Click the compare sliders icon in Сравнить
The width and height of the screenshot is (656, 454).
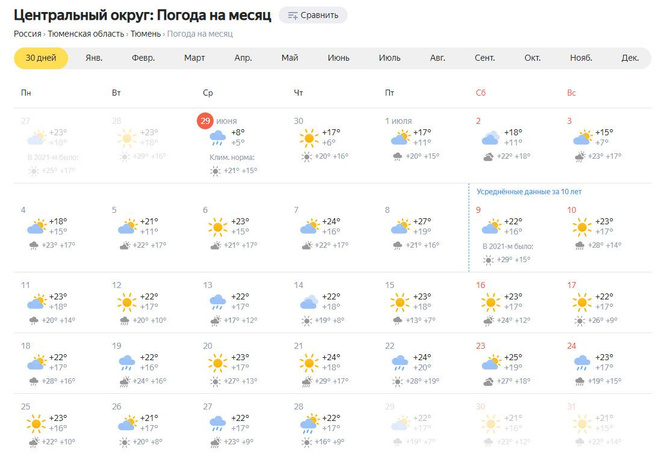point(291,15)
